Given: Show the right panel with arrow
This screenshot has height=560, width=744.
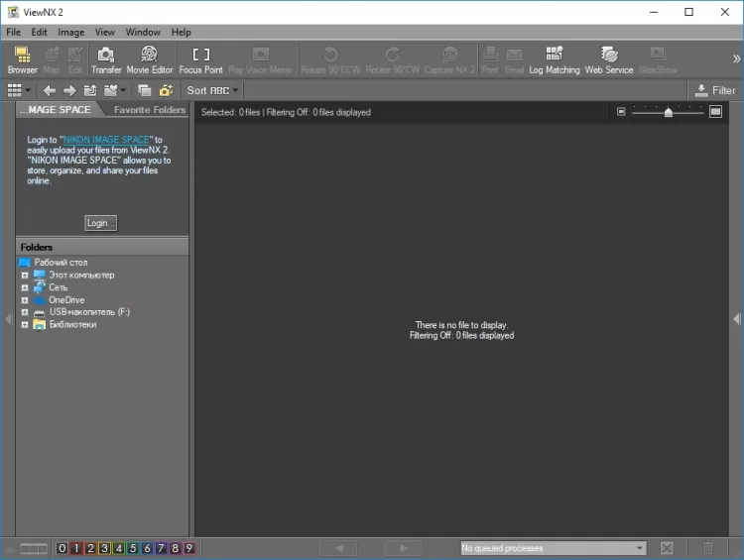Looking at the screenshot, I should pyautogui.click(x=737, y=318).
